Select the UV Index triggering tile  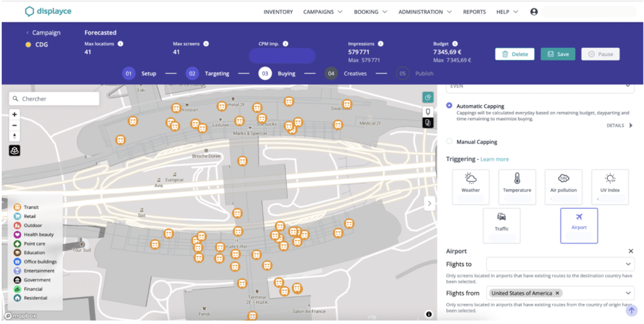pyautogui.click(x=610, y=187)
